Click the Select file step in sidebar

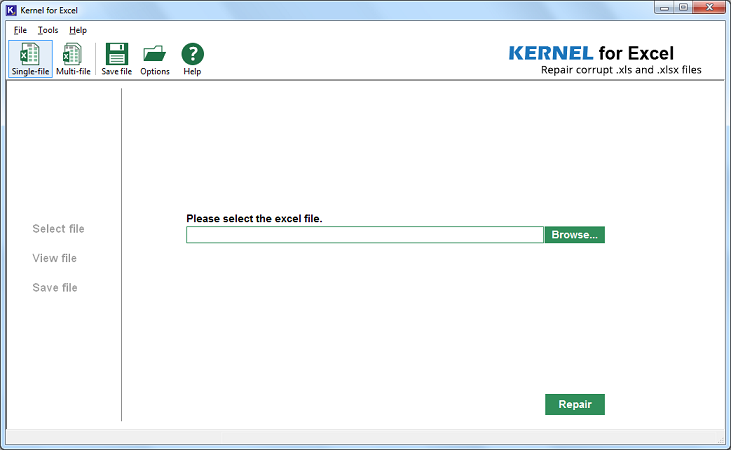58,229
